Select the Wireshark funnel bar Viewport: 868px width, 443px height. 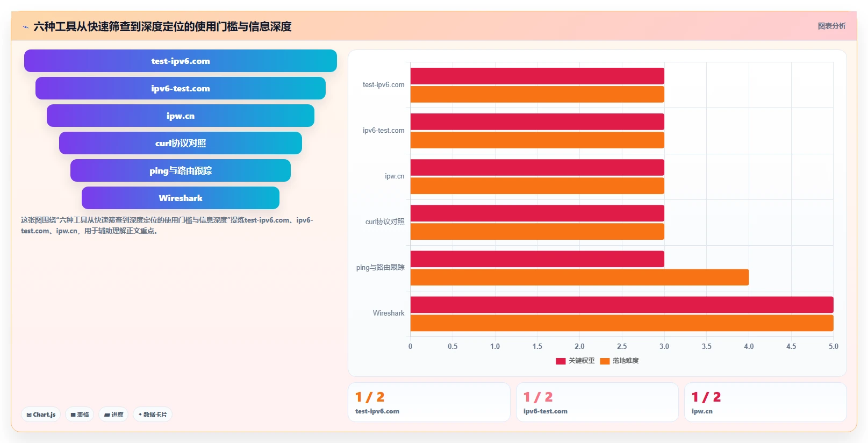pyautogui.click(x=181, y=198)
